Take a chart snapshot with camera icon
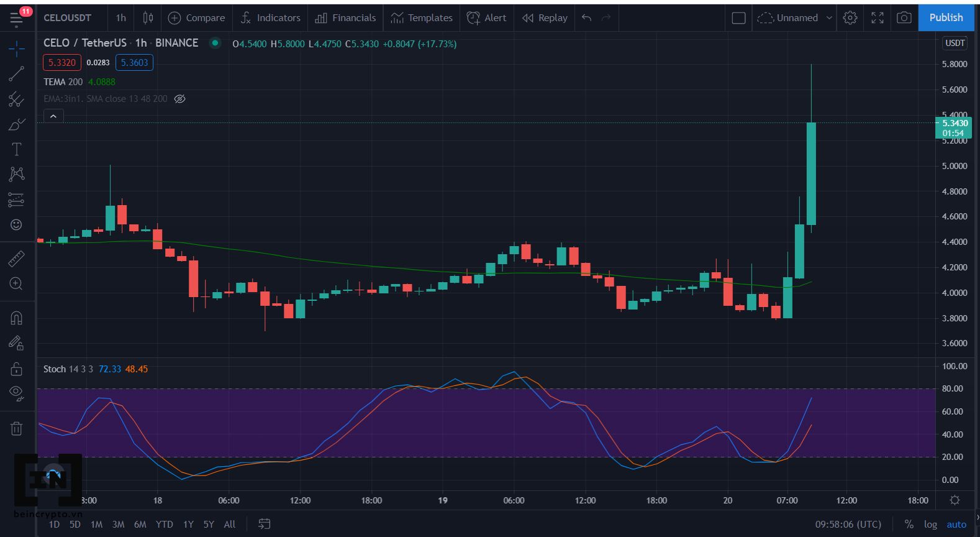Viewport: 980px width, 537px height. tap(904, 18)
